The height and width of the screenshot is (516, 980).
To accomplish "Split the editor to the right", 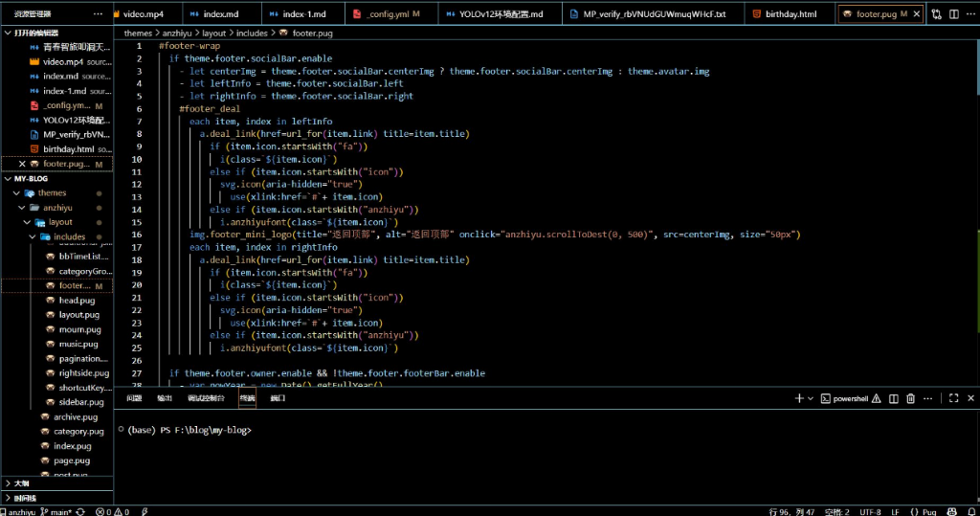I will point(952,14).
